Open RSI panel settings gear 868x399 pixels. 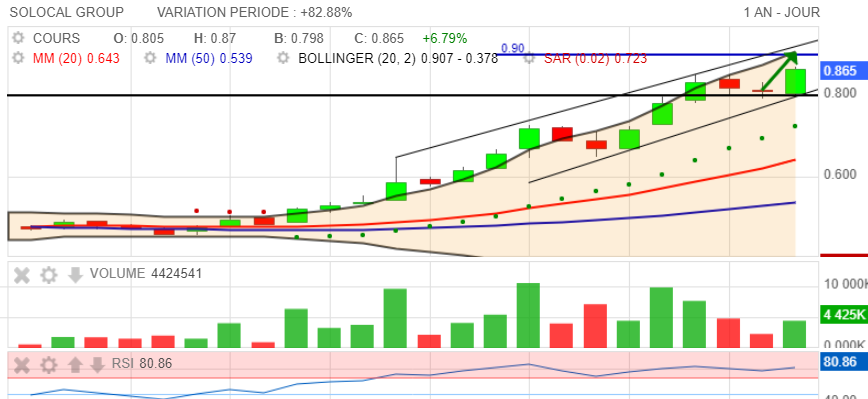point(49,365)
